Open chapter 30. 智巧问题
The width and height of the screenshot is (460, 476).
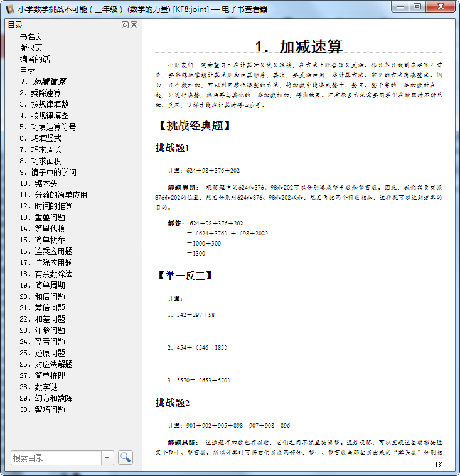pyautogui.click(x=43, y=409)
